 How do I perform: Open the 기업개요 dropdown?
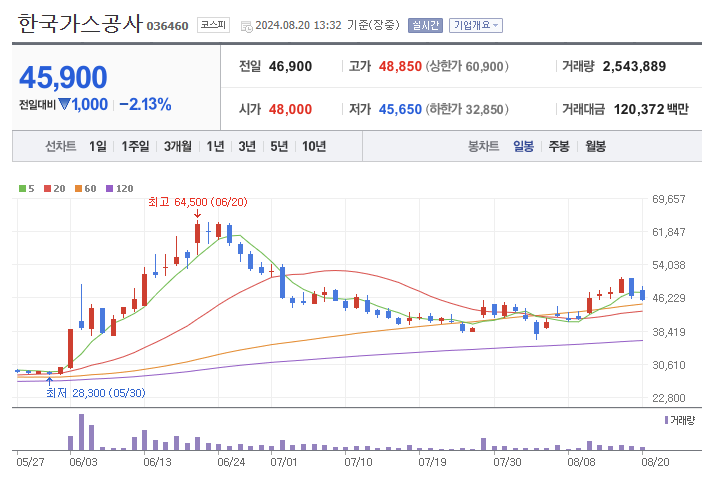click(476, 26)
